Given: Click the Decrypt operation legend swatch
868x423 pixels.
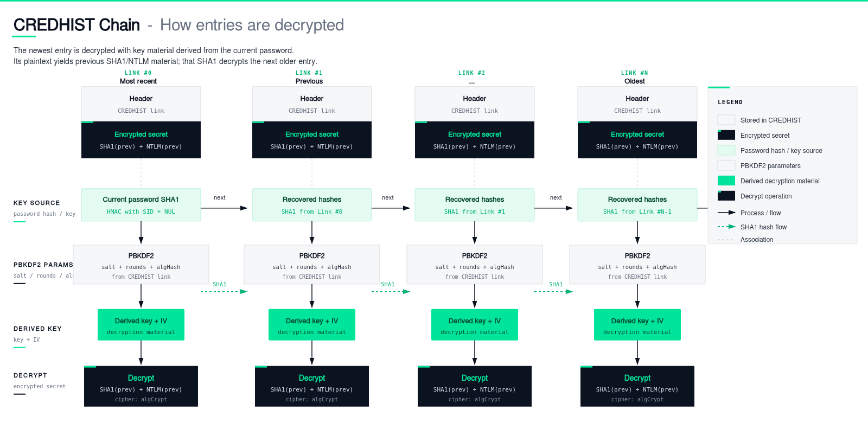Looking at the screenshot, I should 726,196.
